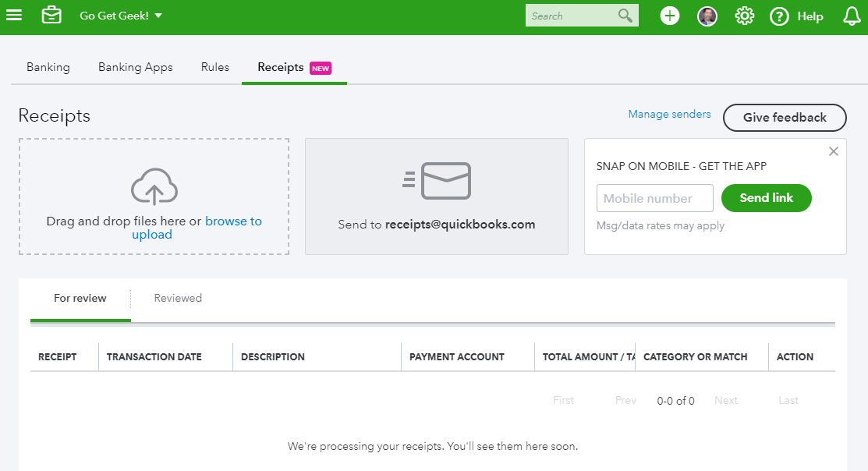The width and height of the screenshot is (868, 471).
Task: View notifications via the bell icon
Action: [x=851, y=15]
